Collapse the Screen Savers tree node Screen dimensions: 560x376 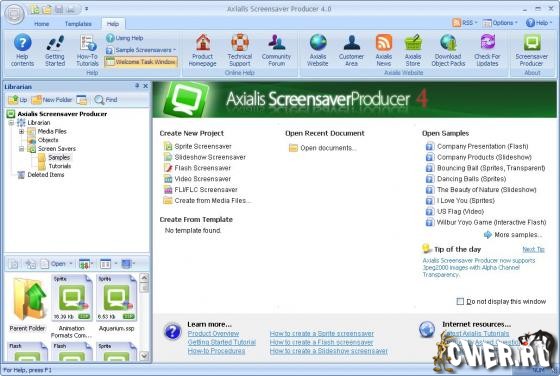click(21, 149)
